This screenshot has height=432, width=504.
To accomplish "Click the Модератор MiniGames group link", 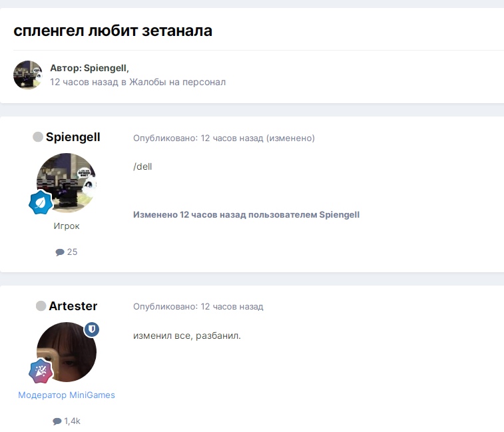I will (67, 395).
